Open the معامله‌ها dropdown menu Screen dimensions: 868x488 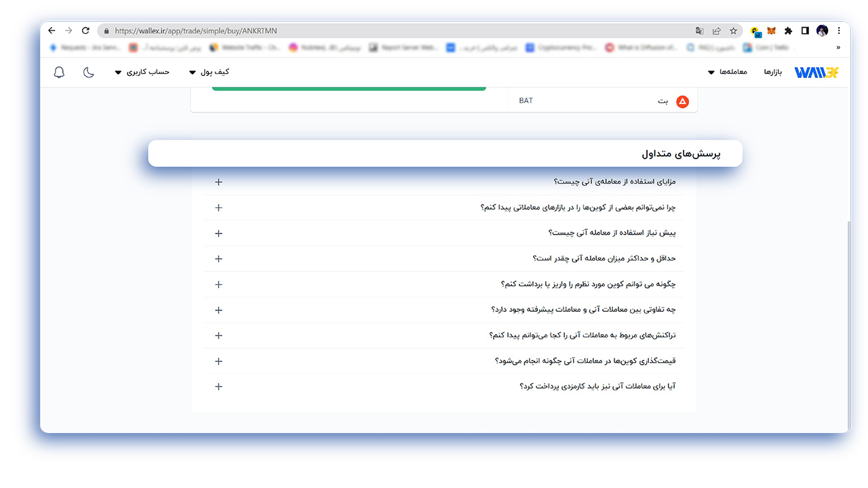coord(728,72)
